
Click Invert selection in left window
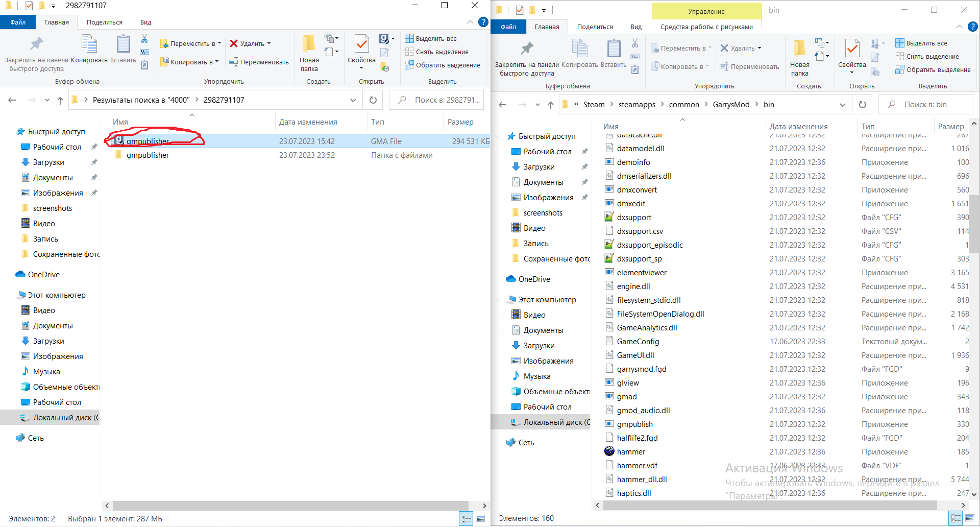point(443,65)
